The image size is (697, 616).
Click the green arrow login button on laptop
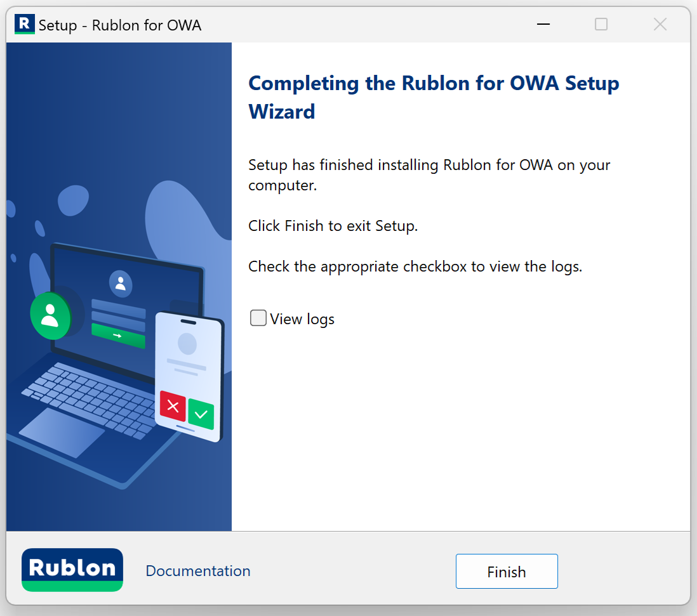pos(118,336)
